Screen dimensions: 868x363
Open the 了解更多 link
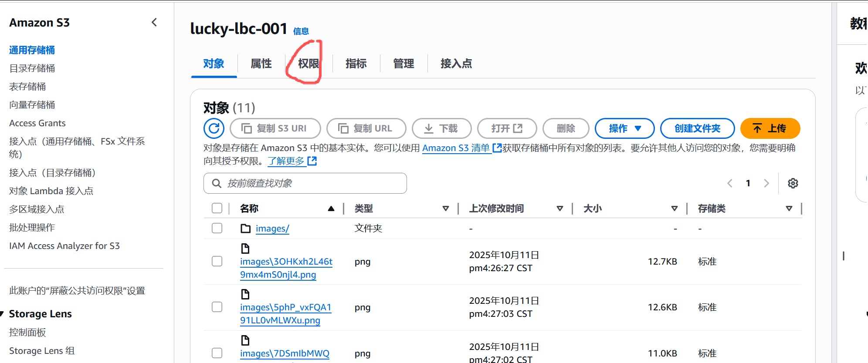pos(292,161)
